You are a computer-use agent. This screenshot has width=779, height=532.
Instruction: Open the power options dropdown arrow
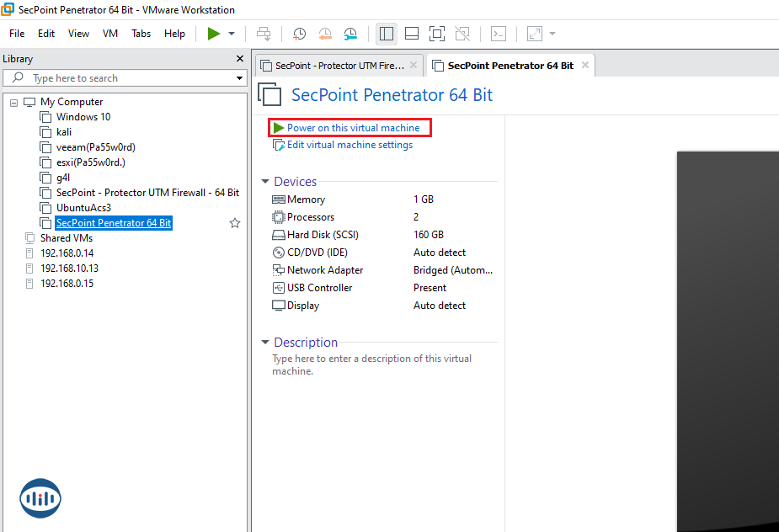coord(232,34)
